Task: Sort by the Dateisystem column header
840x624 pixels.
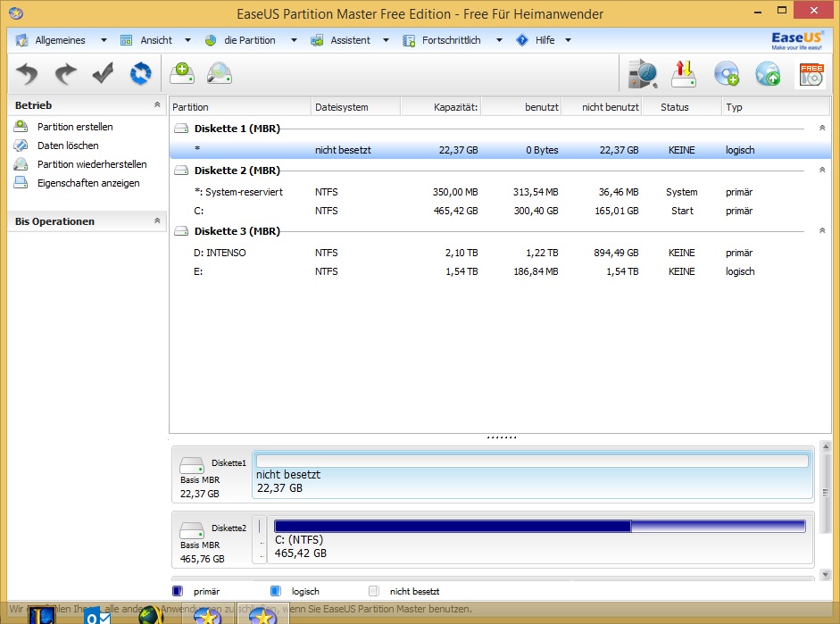Action: pos(355,107)
